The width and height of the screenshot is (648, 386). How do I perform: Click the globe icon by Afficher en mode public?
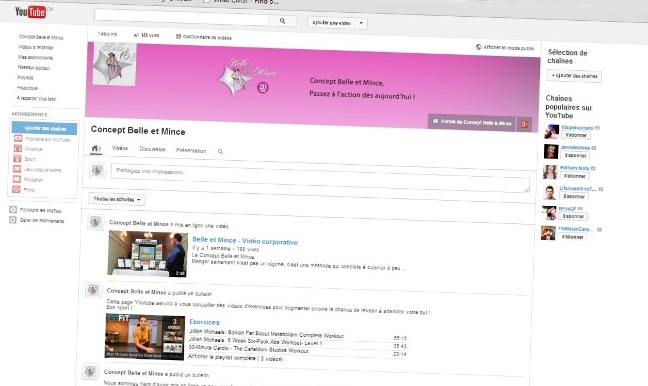(479, 47)
